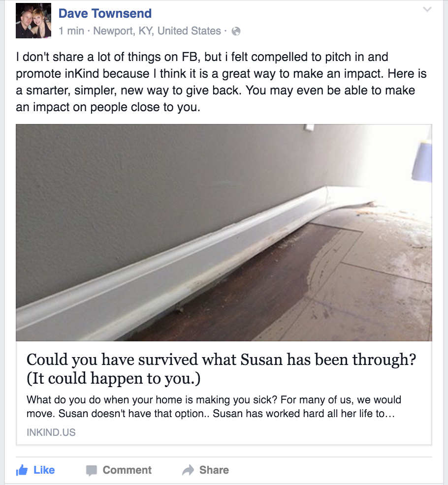Viewport: 448px width, 485px height.
Task: Open the baseboard article preview image
Action: coord(224,233)
